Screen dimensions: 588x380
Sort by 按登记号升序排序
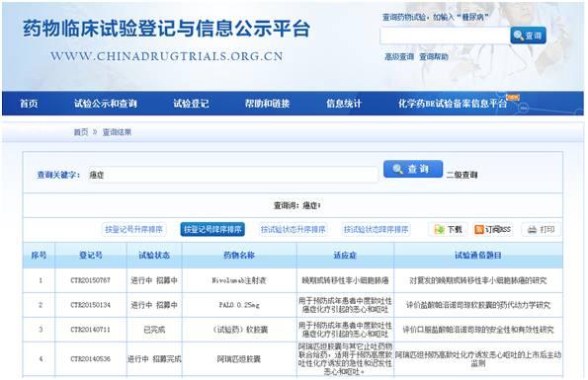133,229
